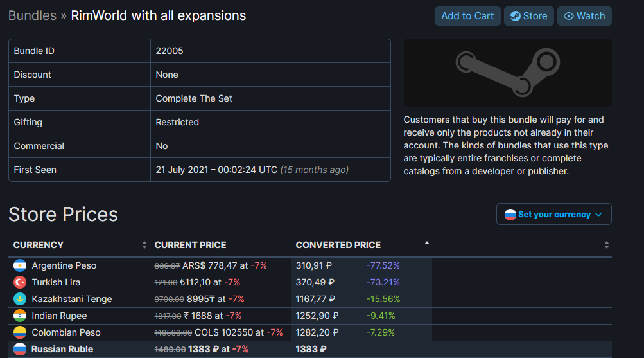Sort by the Current Price header
Screen dimensions: 644x358
pos(190,245)
